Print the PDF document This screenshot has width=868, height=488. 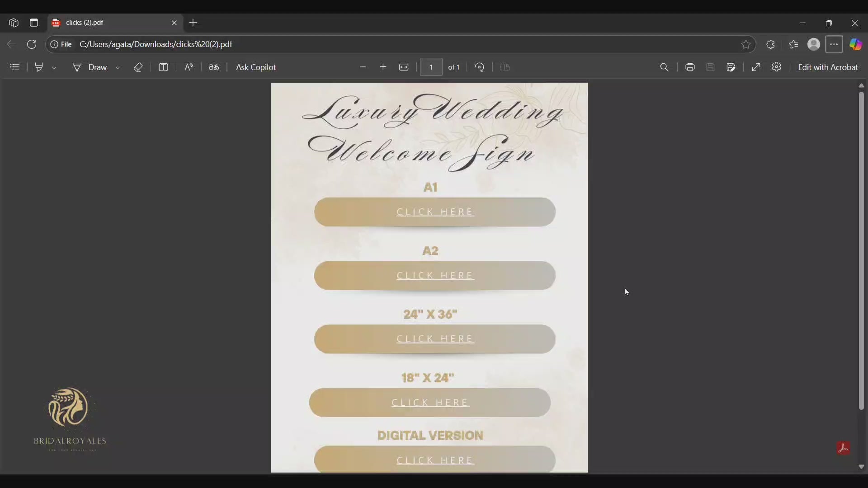click(690, 67)
